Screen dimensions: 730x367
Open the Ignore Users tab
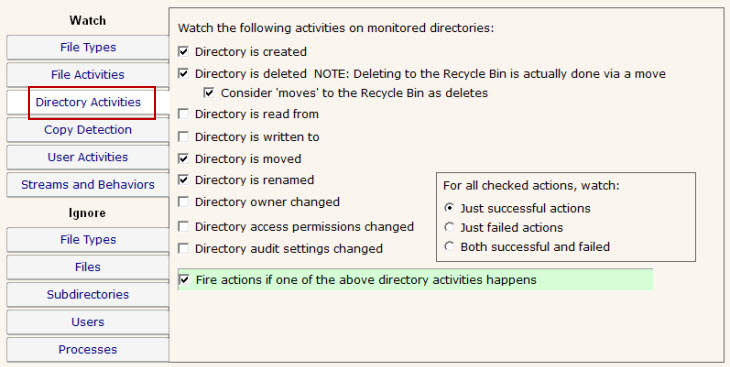pyautogui.click(x=88, y=322)
